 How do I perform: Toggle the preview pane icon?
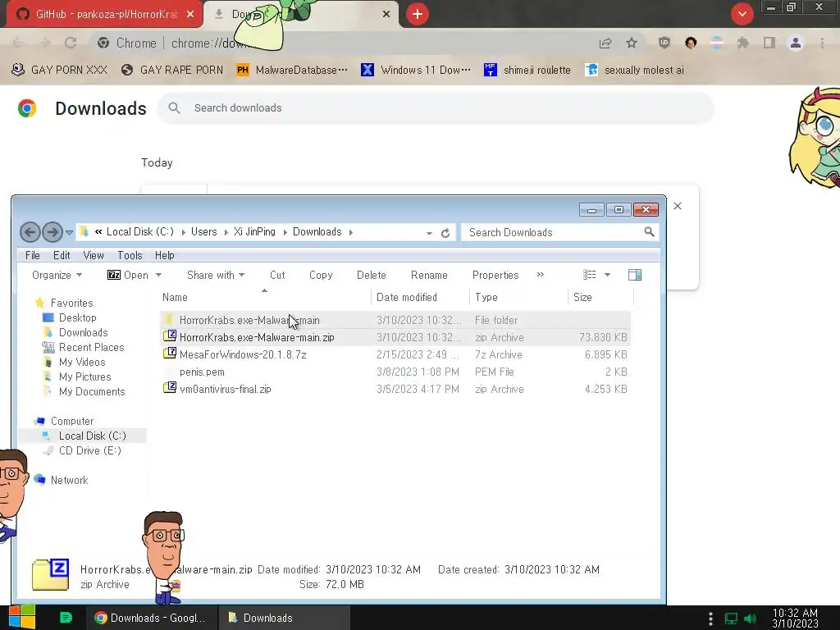pos(635,275)
